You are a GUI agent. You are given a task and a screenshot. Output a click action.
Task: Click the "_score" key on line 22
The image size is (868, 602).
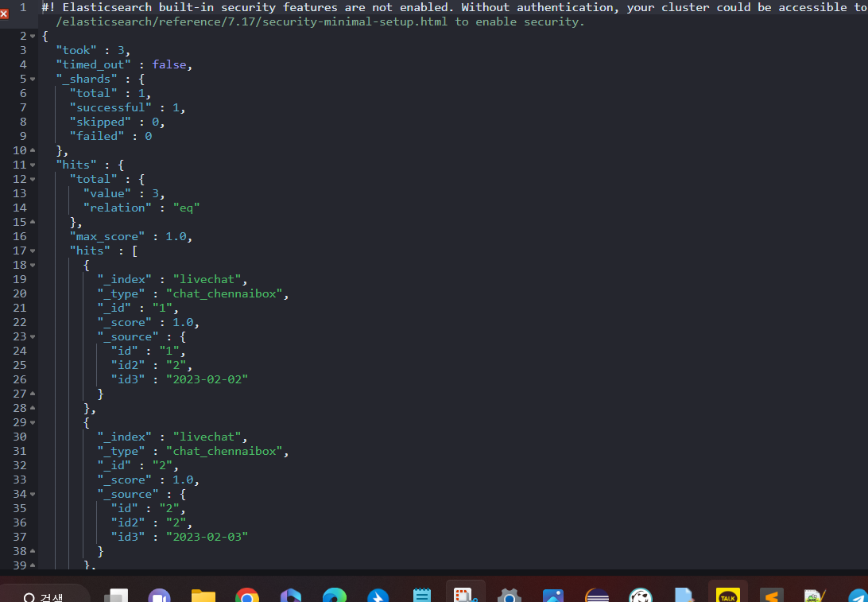coord(125,322)
